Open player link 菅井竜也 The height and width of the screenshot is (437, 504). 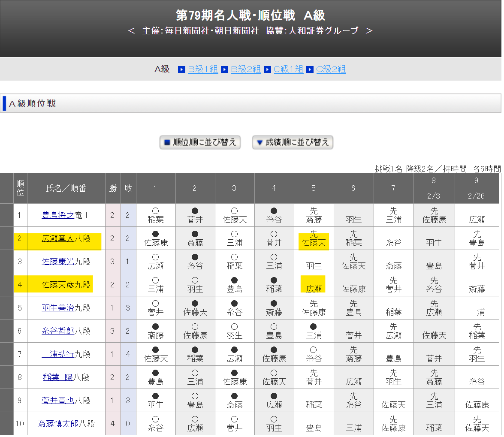tap(58, 400)
